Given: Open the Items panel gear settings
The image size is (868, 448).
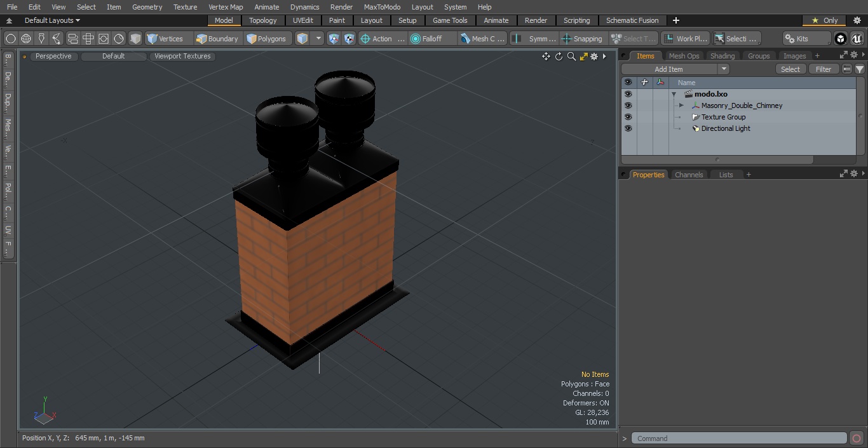Looking at the screenshot, I should tap(854, 56).
